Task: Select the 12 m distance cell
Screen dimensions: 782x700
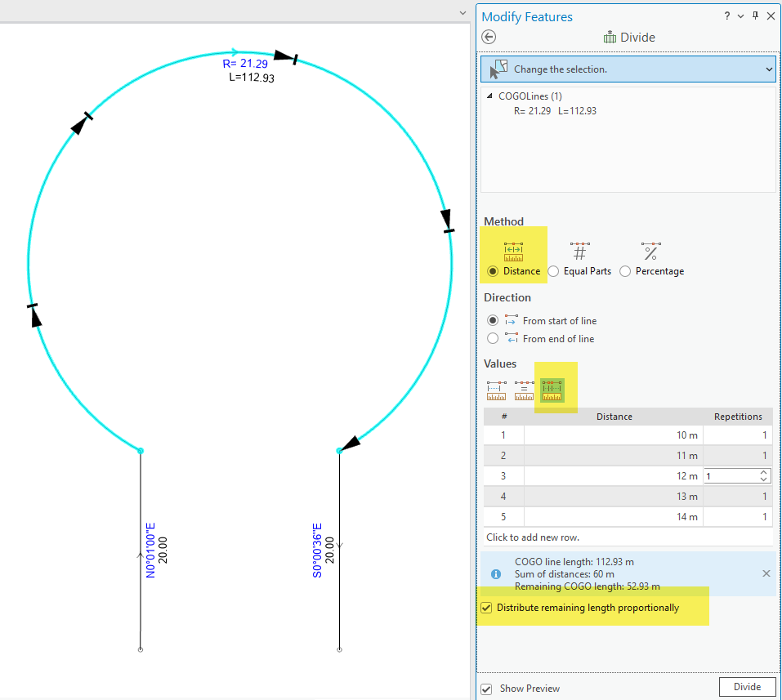Action: point(614,476)
